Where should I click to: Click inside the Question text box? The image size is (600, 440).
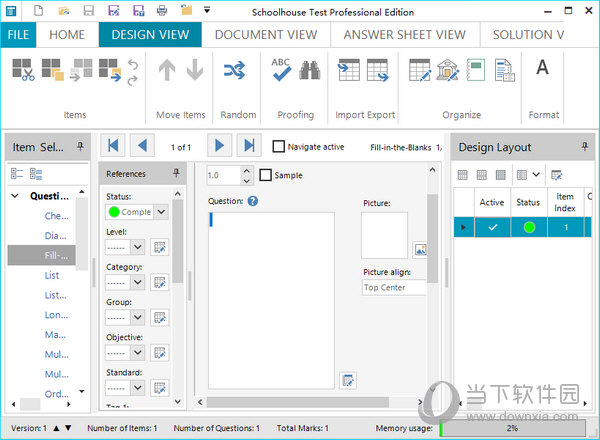[x=271, y=300]
